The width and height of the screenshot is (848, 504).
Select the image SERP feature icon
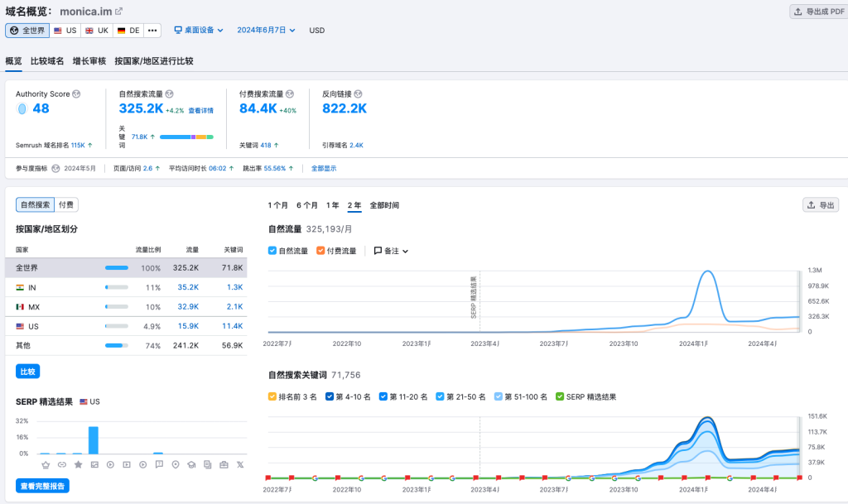click(94, 464)
